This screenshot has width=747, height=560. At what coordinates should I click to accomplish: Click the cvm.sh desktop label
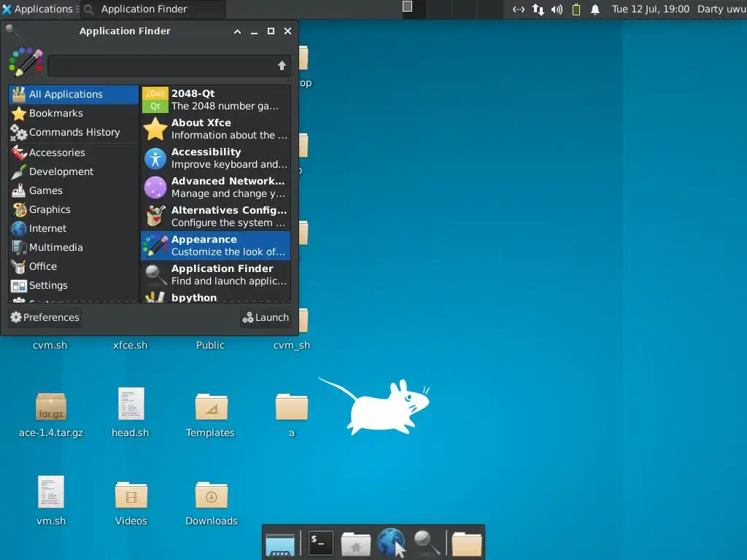click(x=50, y=345)
